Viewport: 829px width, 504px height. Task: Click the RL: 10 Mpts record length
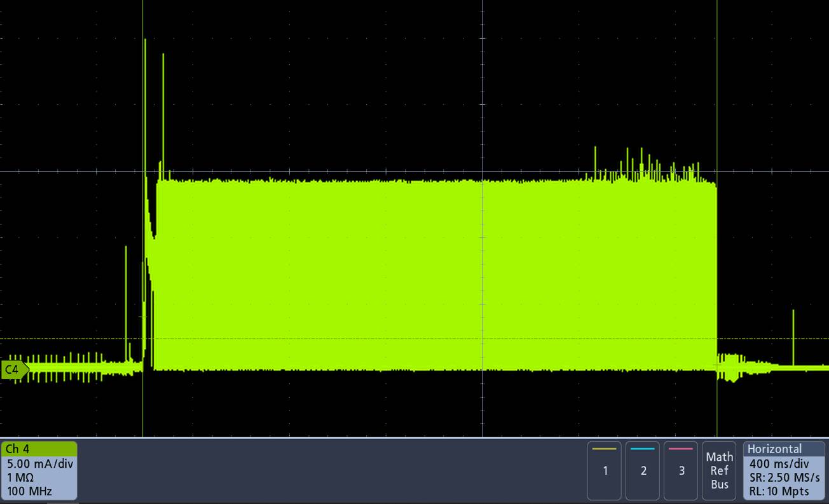pos(779,491)
